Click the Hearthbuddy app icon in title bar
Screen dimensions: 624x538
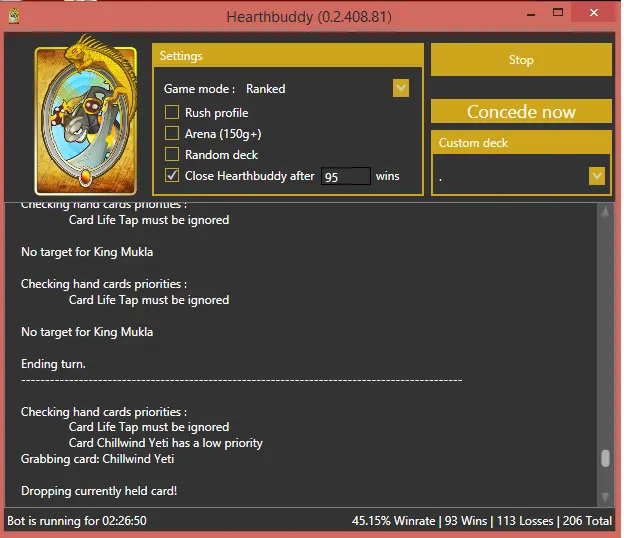click(x=14, y=16)
